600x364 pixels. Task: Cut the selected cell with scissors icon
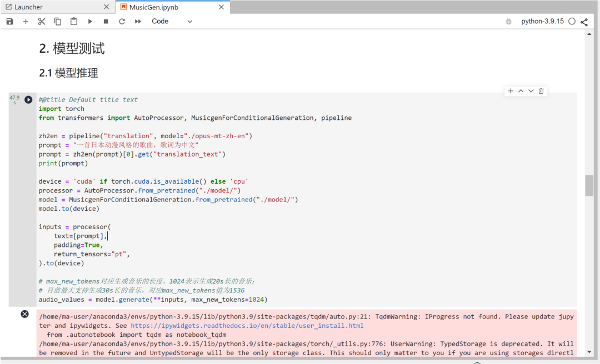(x=42, y=22)
